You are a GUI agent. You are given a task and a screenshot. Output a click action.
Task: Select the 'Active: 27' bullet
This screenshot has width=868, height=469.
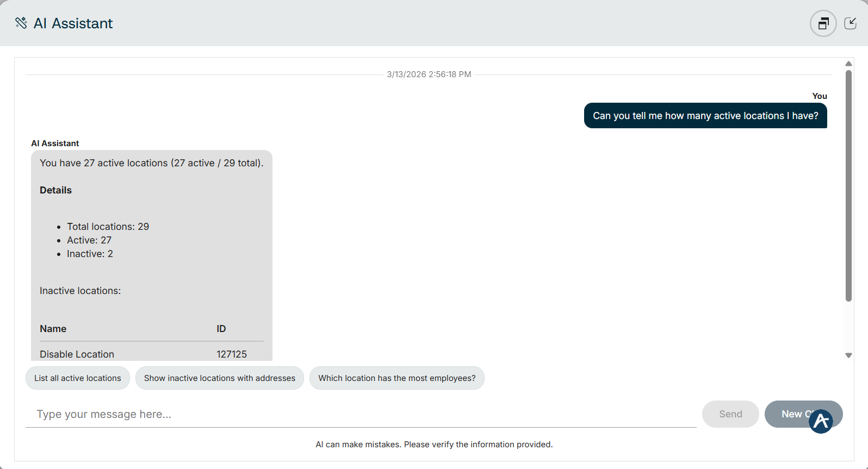tap(89, 240)
